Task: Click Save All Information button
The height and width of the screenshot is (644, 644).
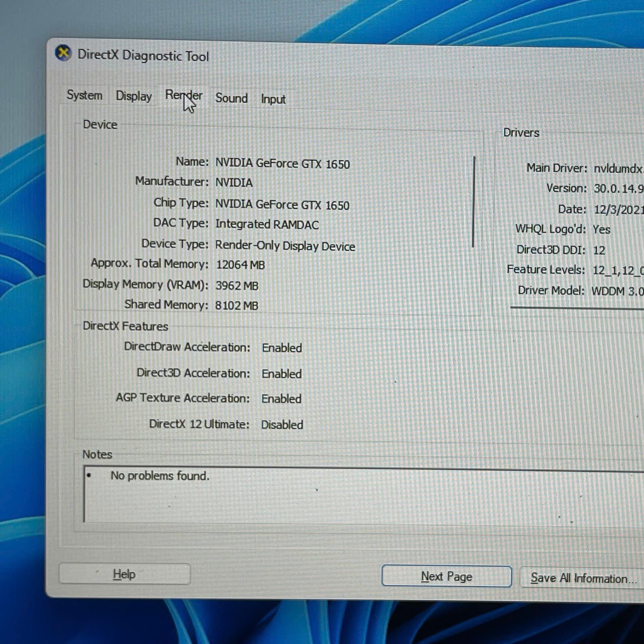Action: pos(582,578)
